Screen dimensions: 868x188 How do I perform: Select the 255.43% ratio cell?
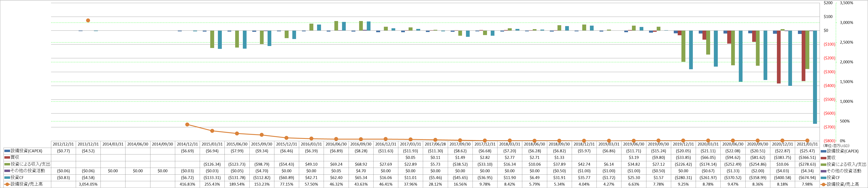212,184
